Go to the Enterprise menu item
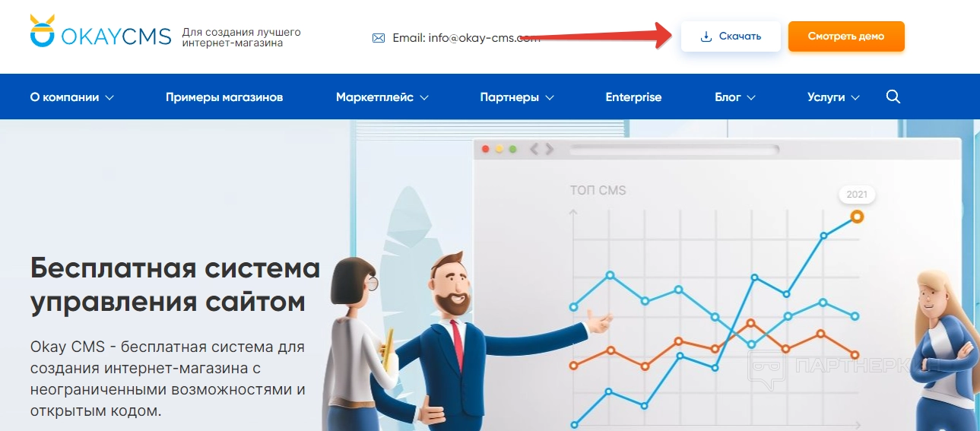The image size is (980, 431). [x=633, y=97]
